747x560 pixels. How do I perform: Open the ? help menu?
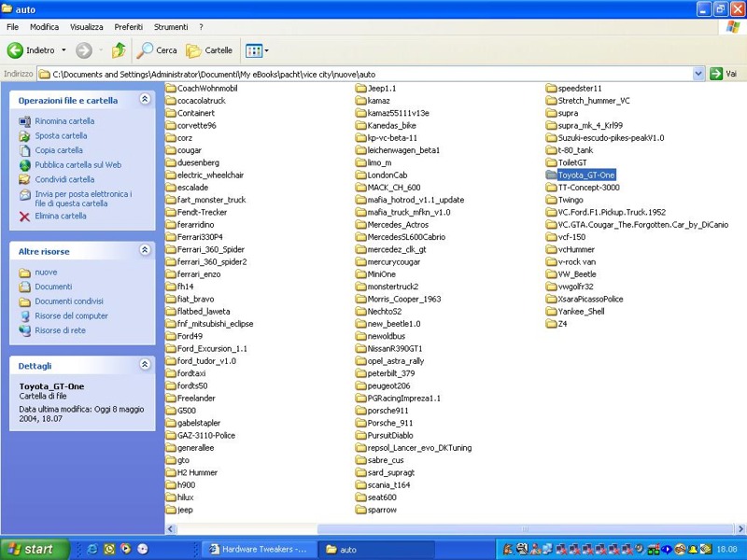pyautogui.click(x=201, y=27)
